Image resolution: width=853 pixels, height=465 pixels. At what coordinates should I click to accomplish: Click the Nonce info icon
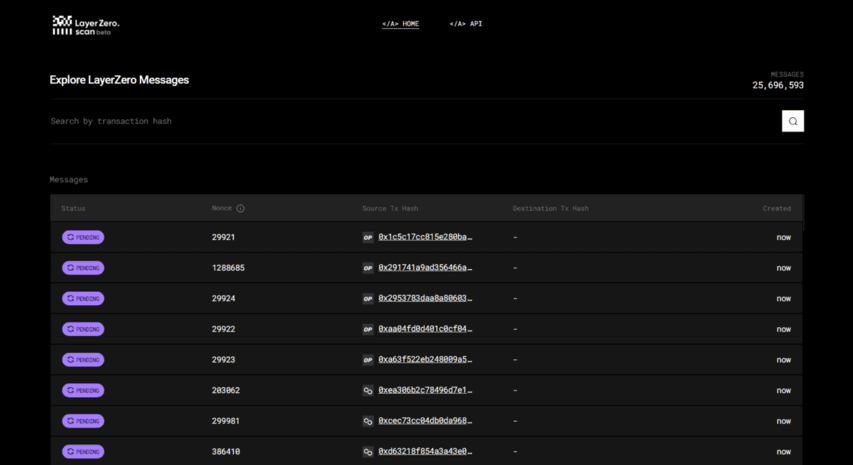coord(240,208)
